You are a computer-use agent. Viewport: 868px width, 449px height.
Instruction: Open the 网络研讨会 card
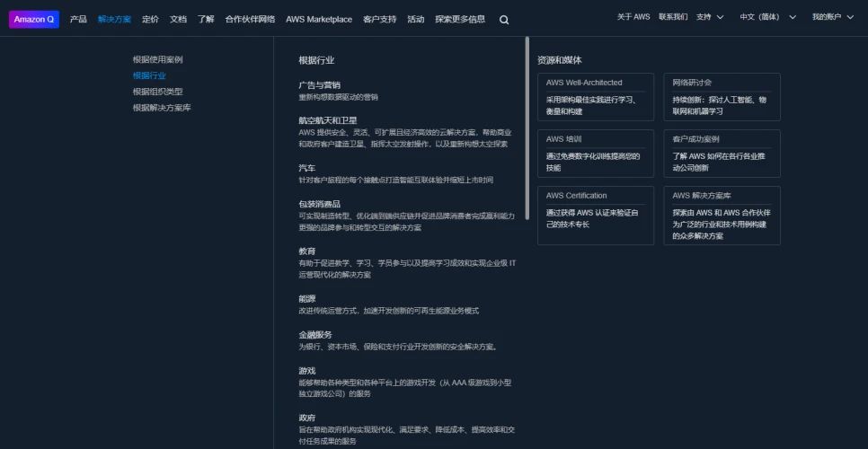click(x=722, y=97)
